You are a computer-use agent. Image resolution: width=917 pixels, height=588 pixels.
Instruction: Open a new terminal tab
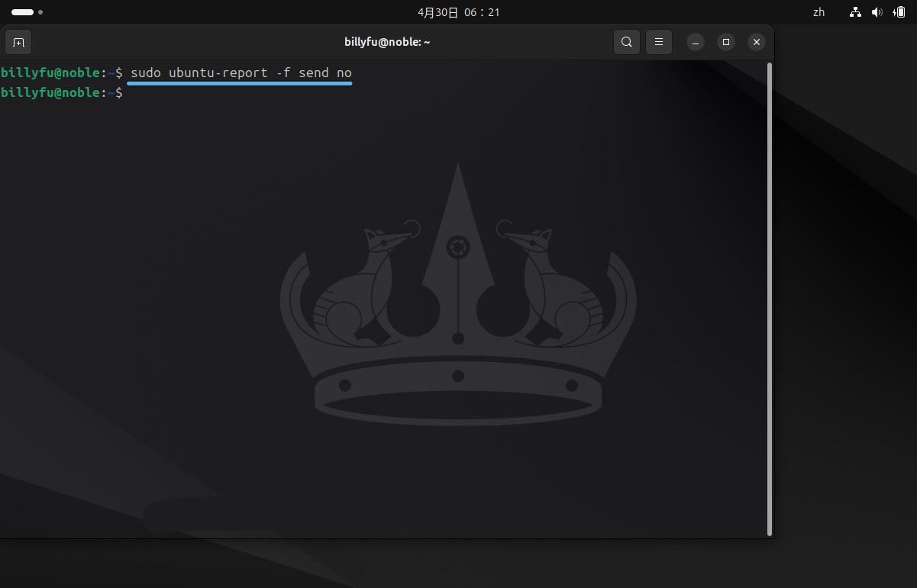(x=19, y=42)
